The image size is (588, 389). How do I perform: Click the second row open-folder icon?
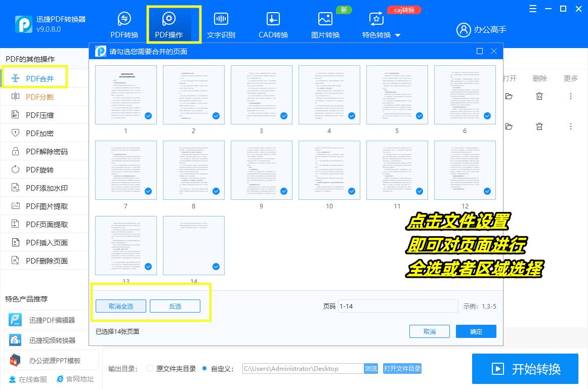tap(509, 126)
